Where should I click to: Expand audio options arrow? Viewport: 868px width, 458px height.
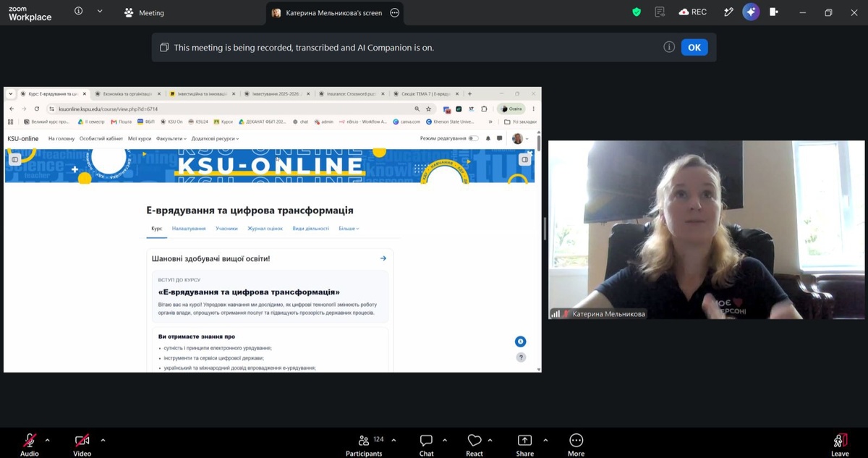point(48,440)
